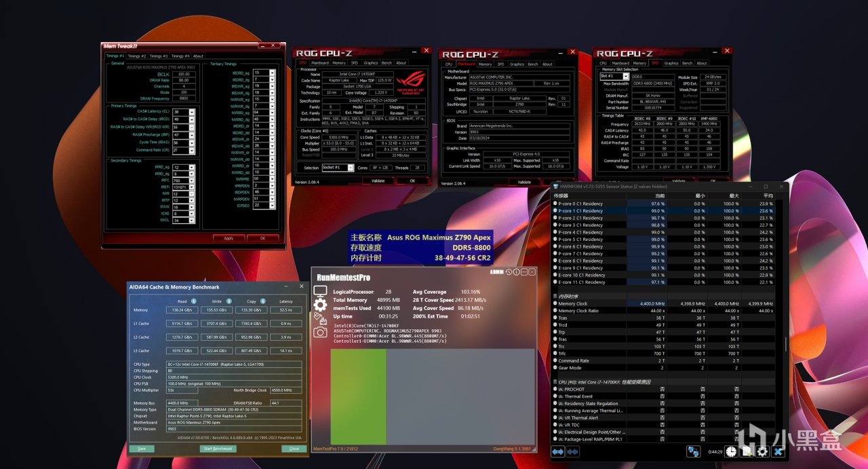The height and width of the screenshot is (469, 868).
Task: Take a screenshot with RunMemtestPro camera icon
Action: point(319,332)
